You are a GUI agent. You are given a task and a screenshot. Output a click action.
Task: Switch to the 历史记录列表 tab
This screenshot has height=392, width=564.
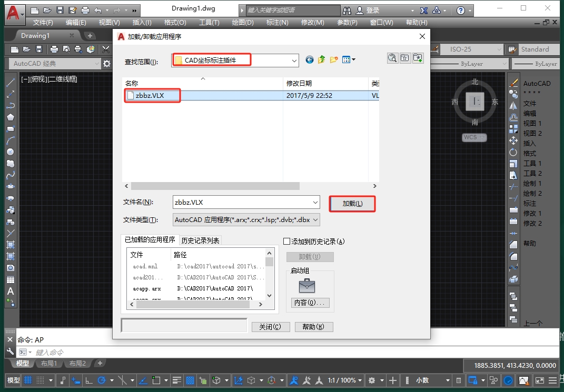(200, 240)
